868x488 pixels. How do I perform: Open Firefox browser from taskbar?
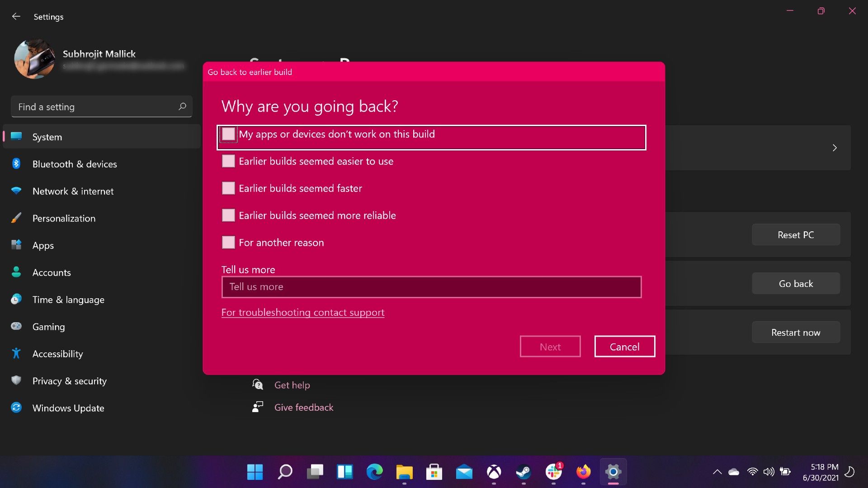click(x=582, y=471)
